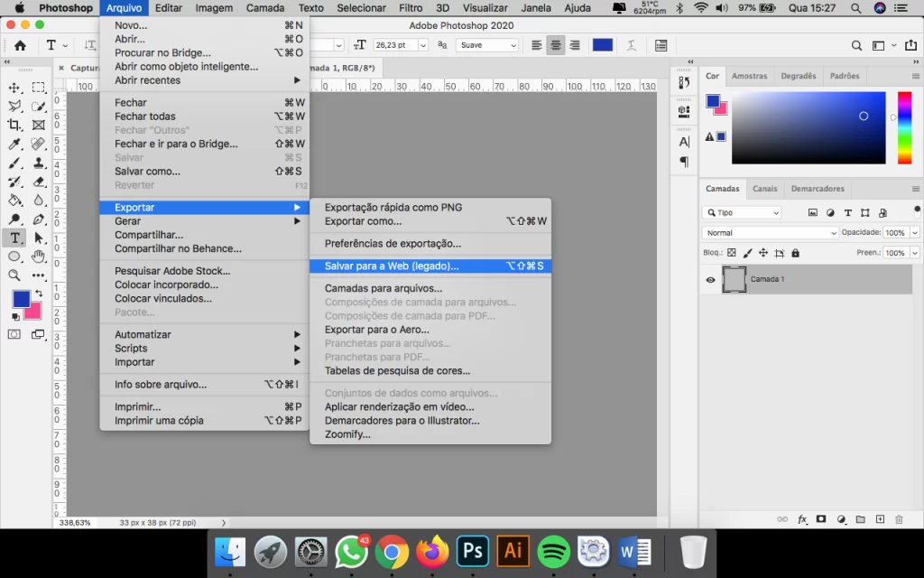Hide the Camada 1 layer
The image size is (924, 578).
pos(710,280)
